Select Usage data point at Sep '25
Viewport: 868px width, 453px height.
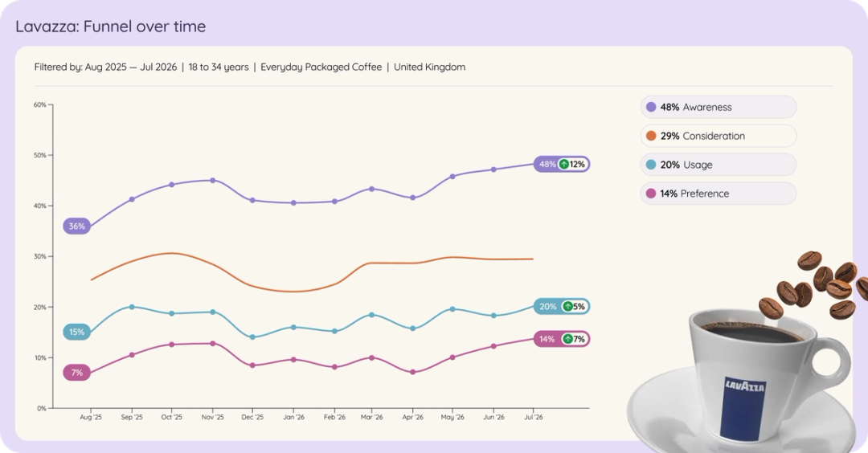tap(132, 307)
